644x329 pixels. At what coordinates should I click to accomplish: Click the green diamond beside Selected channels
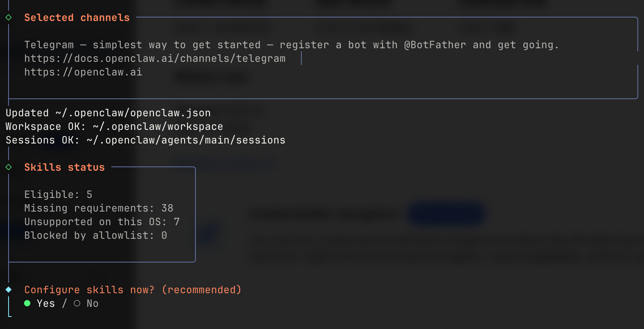(9, 17)
